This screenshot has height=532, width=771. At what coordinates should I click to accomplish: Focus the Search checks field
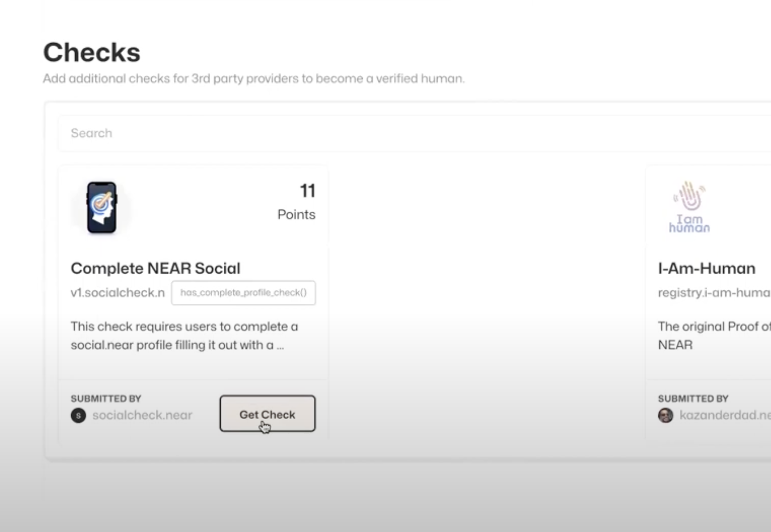point(405,133)
